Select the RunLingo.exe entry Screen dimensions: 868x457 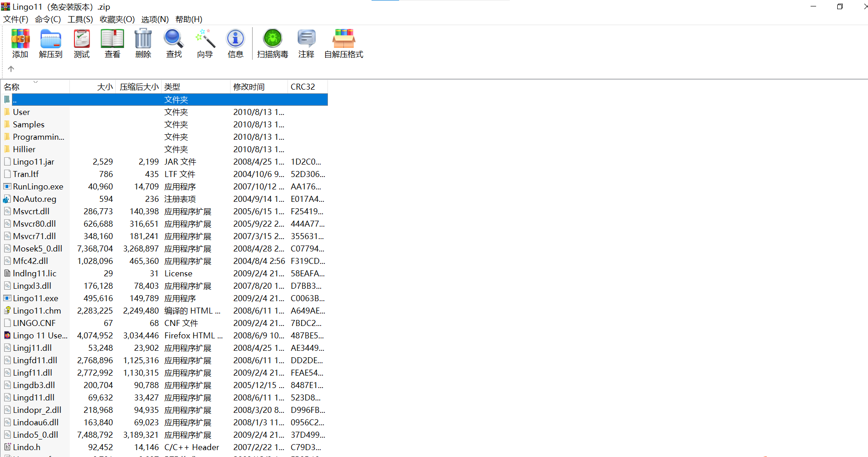pyautogui.click(x=38, y=186)
